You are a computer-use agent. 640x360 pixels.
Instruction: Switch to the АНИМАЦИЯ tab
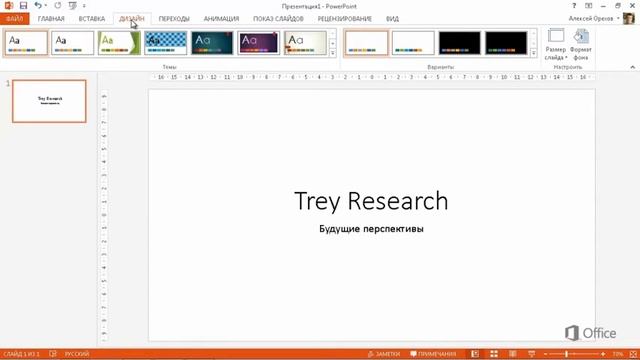pos(221,19)
